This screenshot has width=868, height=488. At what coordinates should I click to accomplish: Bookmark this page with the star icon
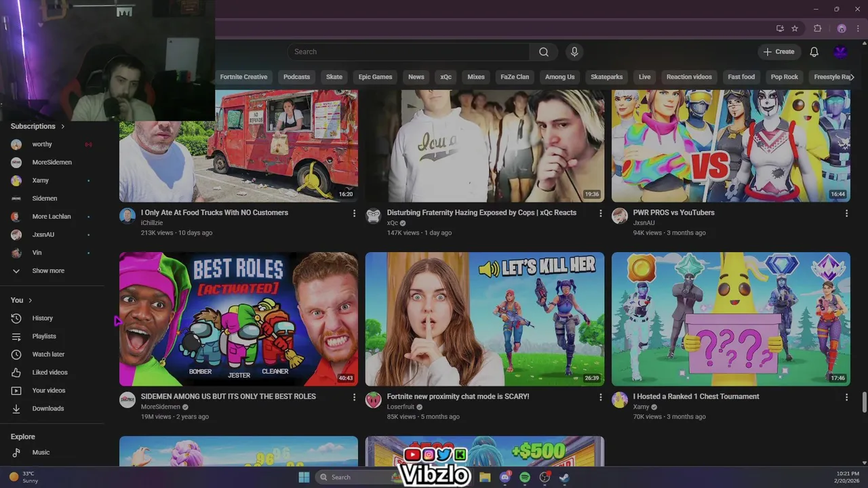(x=795, y=28)
